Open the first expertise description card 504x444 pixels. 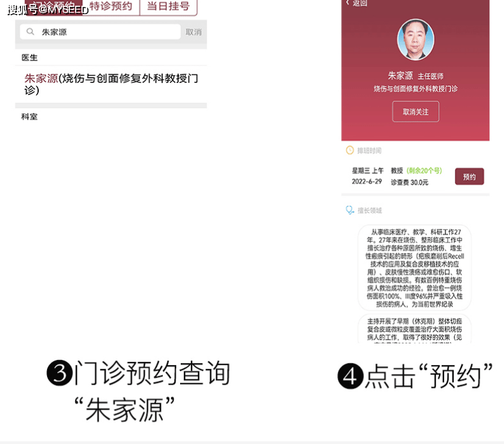coord(415,268)
